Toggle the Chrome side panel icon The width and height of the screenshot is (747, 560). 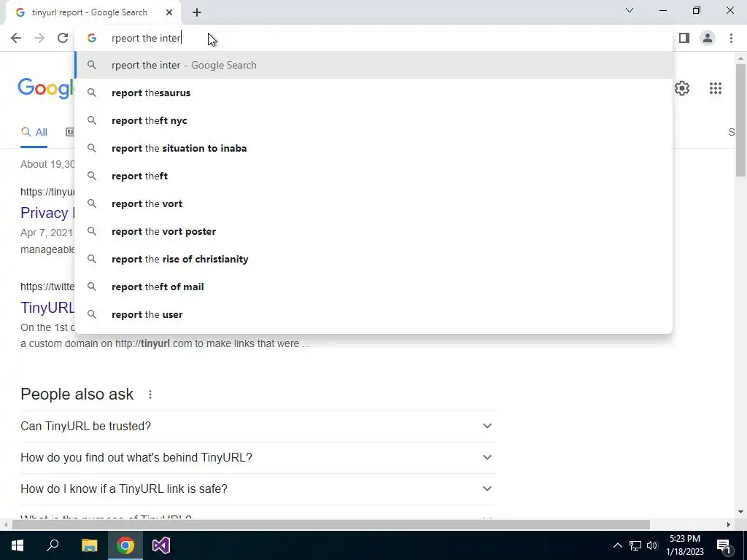click(684, 38)
